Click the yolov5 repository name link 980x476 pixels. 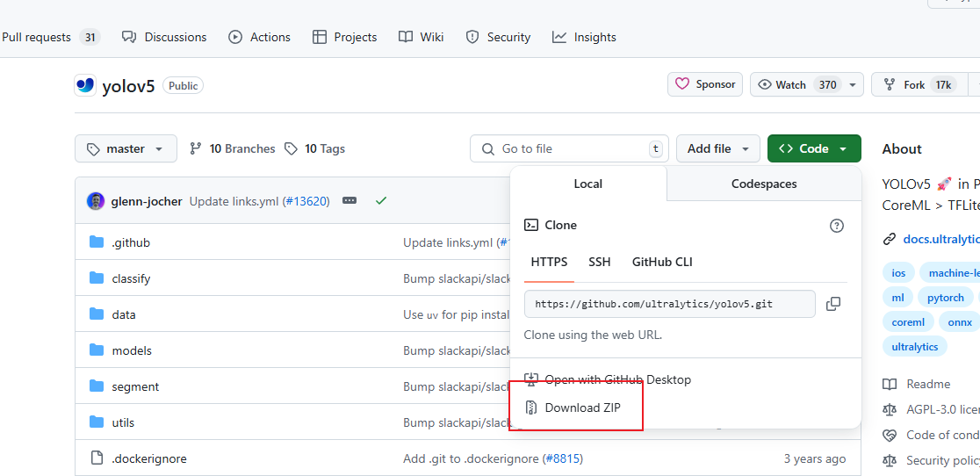[x=128, y=85]
